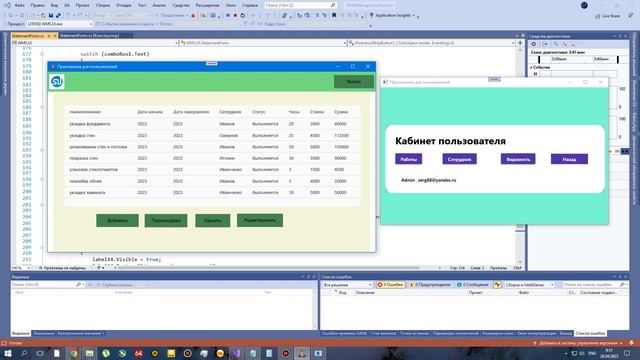Click the split editor icon above the scrollbar

[x=520, y=43]
